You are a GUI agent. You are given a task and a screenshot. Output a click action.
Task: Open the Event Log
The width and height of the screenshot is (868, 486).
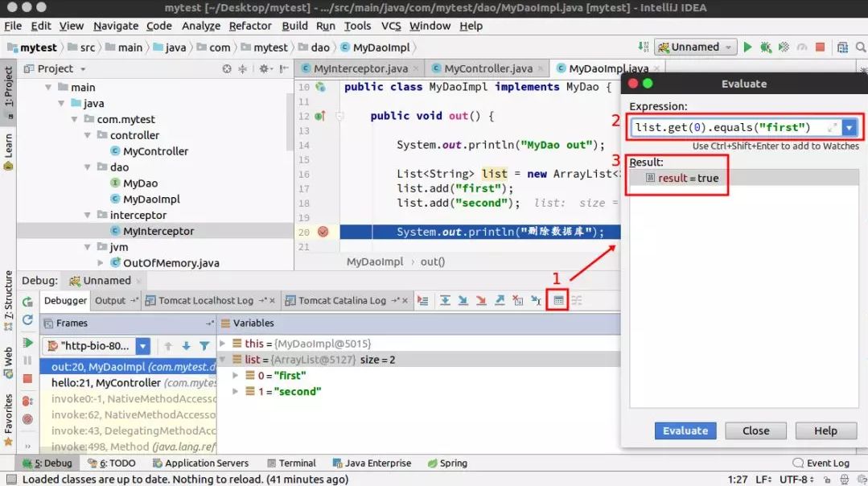[x=821, y=463]
